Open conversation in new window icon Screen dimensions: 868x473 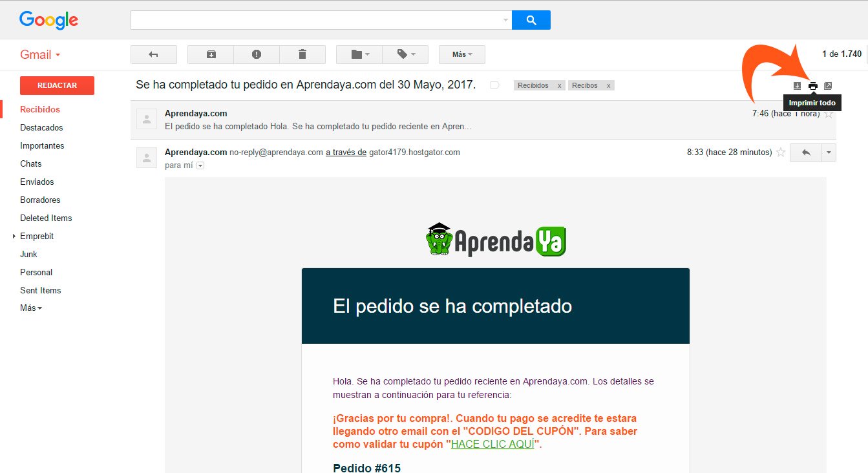(829, 86)
